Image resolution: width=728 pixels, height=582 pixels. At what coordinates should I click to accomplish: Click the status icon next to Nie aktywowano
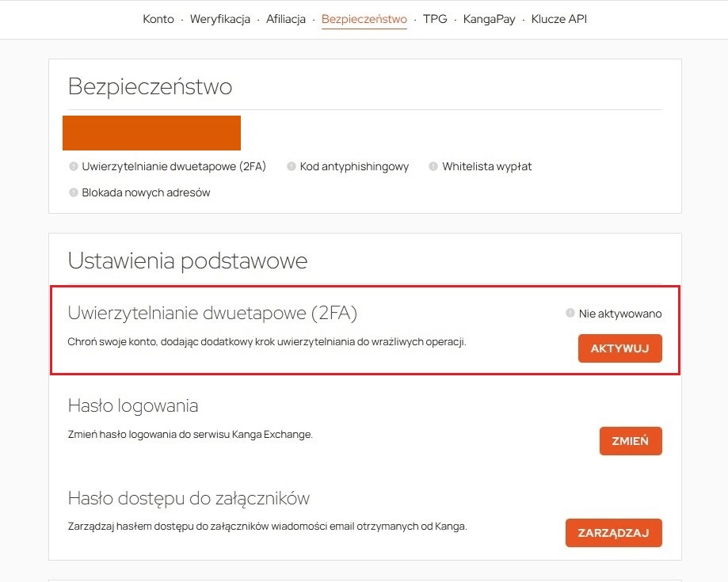point(570,314)
